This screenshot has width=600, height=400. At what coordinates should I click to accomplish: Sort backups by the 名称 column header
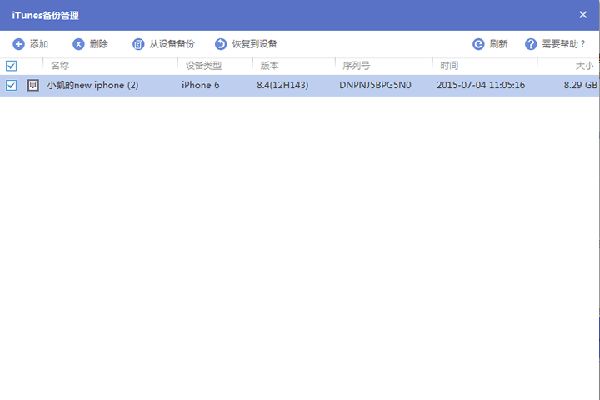(x=60, y=66)
